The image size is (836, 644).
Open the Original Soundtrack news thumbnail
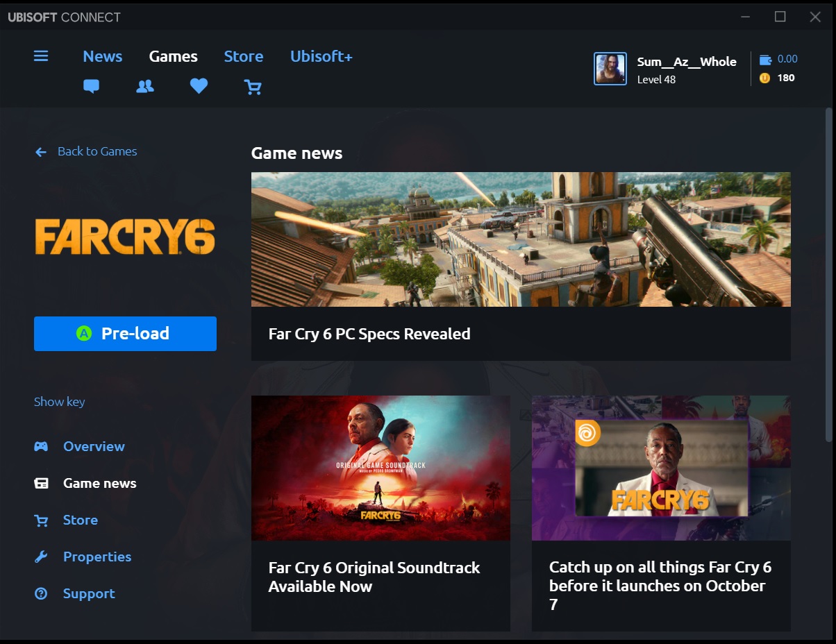381,468
